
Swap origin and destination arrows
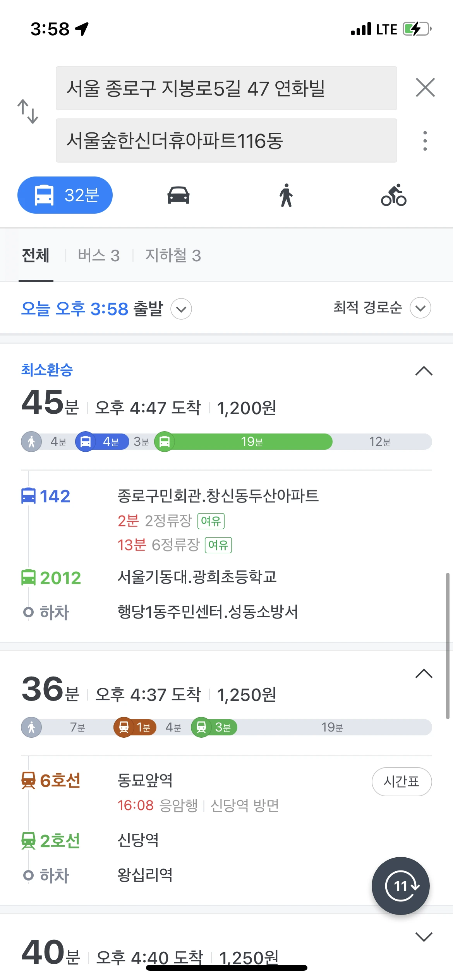pyautogui.click(x=28, y=112)
